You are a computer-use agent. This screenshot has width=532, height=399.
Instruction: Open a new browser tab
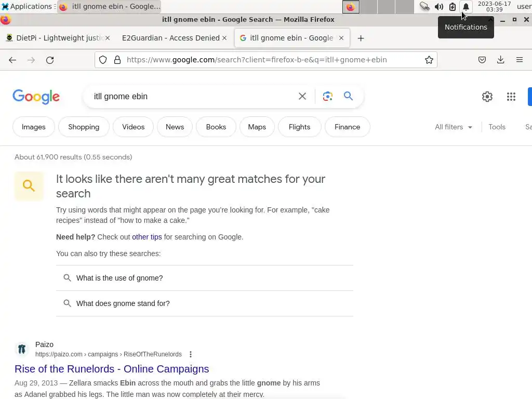pyautogui.click(x=361, y=38)
